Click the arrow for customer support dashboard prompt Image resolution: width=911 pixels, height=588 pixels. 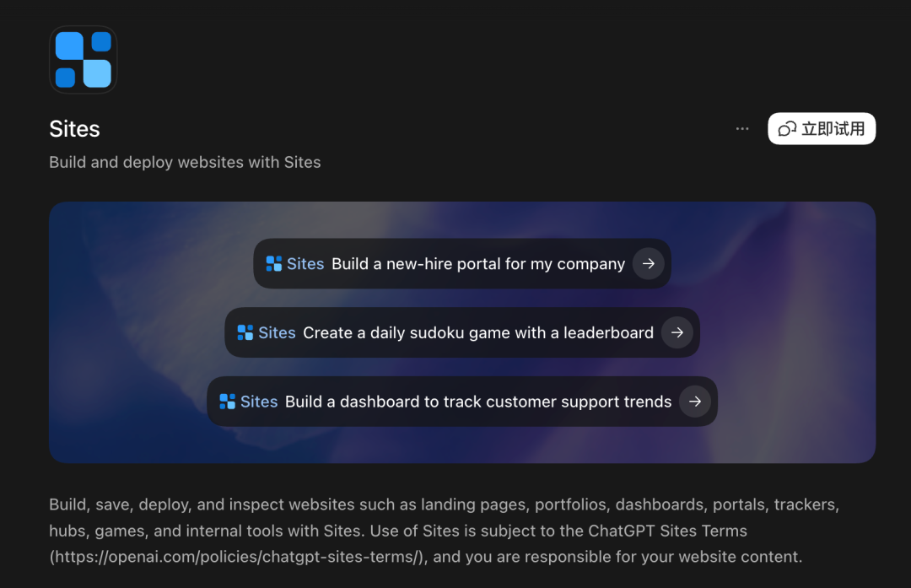coord(695,402)
